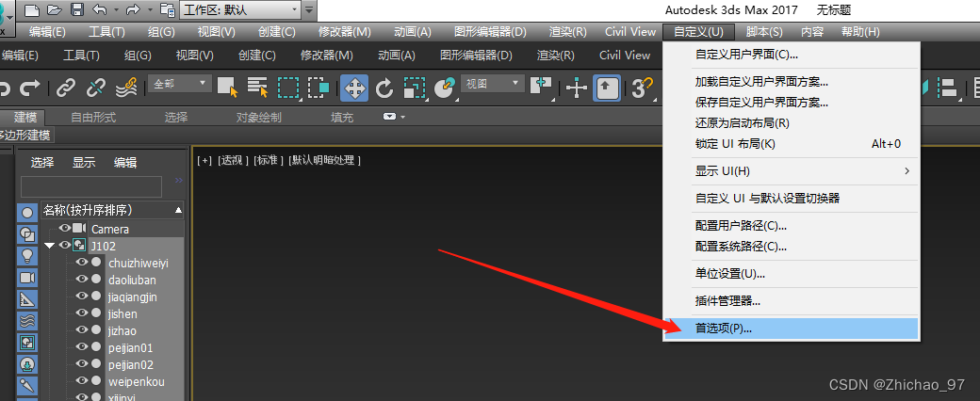Screen dimensions: 980x401
Task: Switch to the 对象绘制 ribbon tab
Action: [x=259, y=117]
